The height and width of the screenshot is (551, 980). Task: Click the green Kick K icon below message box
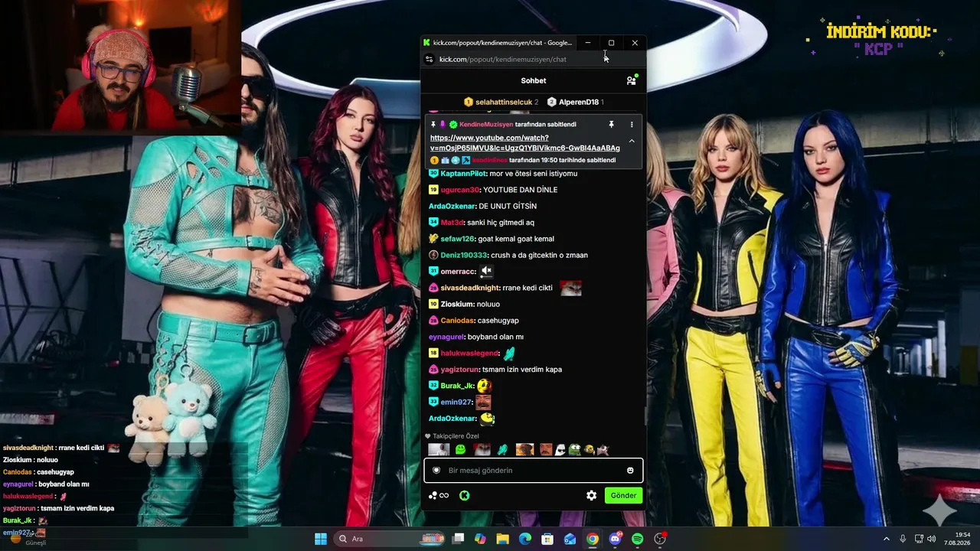tap(464, 495)
